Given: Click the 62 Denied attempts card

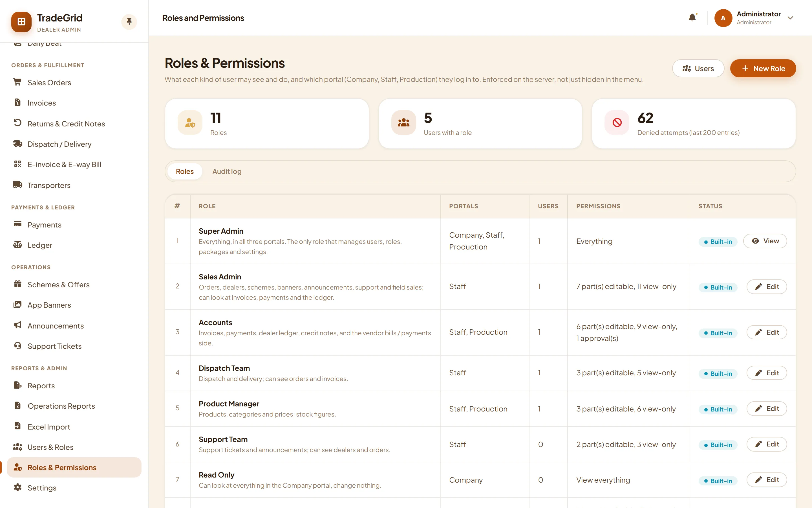Looking at the screenshot, I should point(694,123).
